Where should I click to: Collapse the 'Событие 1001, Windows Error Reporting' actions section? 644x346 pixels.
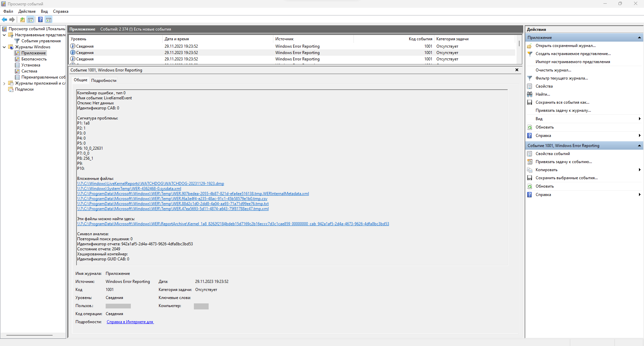pos(639,146)
